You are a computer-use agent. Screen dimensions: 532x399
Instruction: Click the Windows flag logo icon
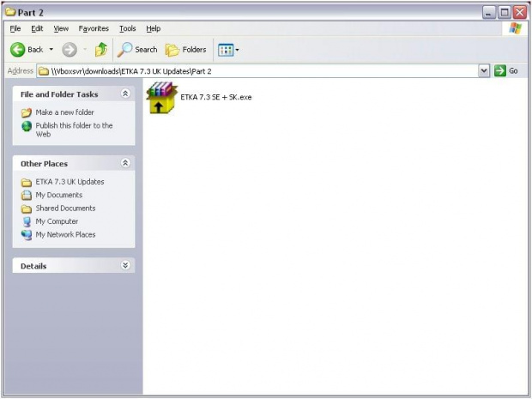pyautogui.click(x=515, y=28)
